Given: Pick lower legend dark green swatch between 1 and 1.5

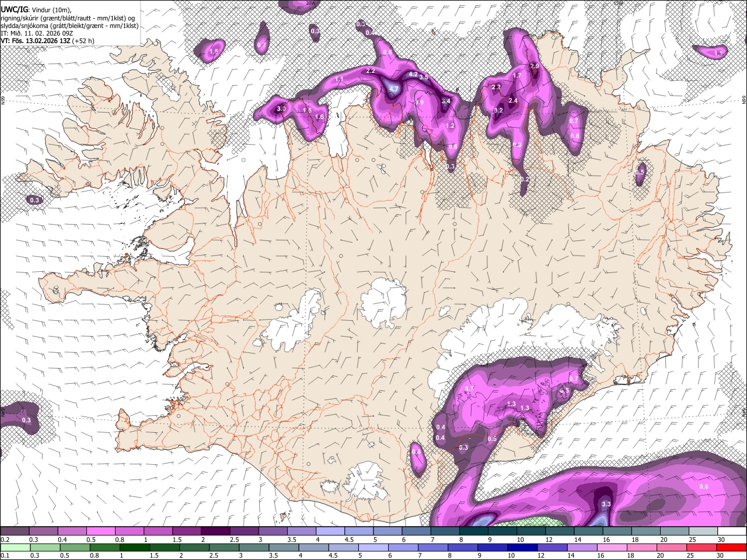Looking at the screenshot, I should [x=134, y=547].
